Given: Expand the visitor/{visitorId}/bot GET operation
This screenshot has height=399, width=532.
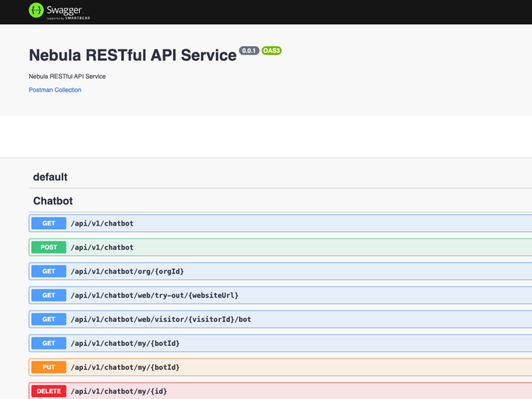Looking at the screenshot, I should (x=280, y=319).
